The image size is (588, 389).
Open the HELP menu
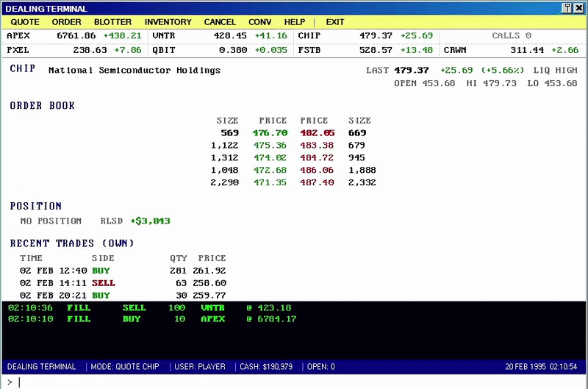295,22
